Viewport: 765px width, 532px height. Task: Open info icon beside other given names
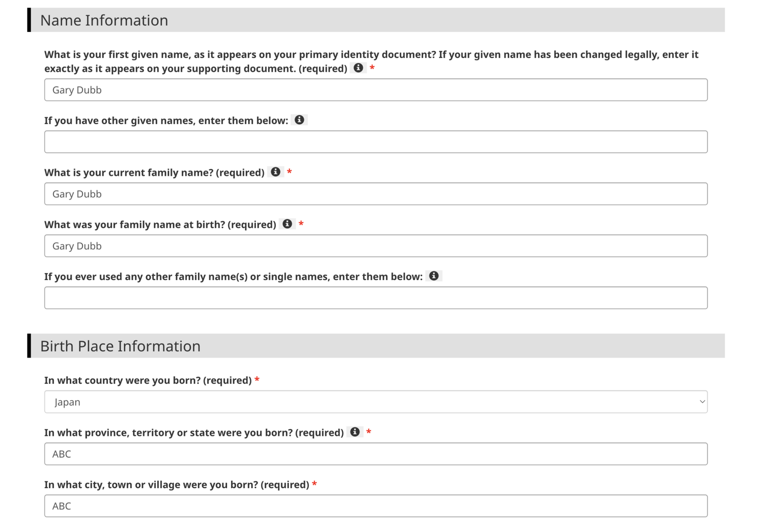click(299, 120)
